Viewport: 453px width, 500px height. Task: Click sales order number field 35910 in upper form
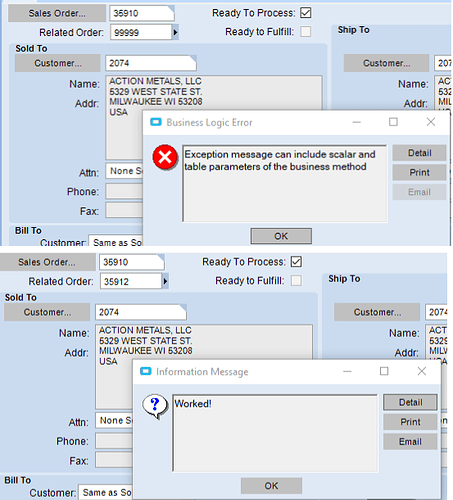[x=142, y=13]
